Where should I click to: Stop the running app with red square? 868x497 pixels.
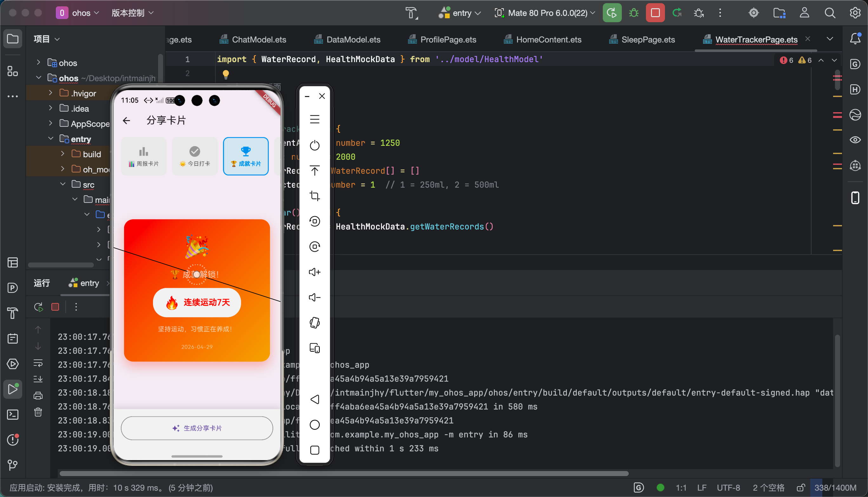(655, 13)
